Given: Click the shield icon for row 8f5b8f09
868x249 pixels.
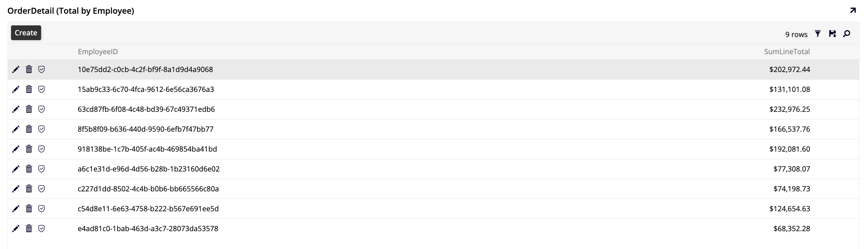Looking at the screenshot, I should (x=41, y=129).
